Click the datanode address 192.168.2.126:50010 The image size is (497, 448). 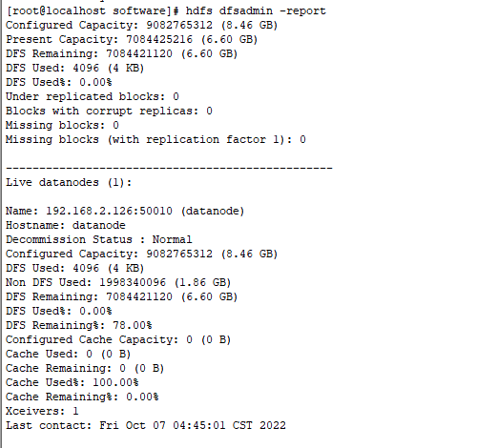(x=109, y=211)
